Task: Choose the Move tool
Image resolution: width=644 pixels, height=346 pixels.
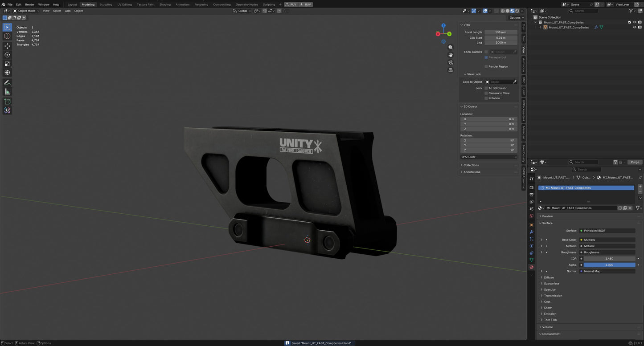Action: pos(7,46)
